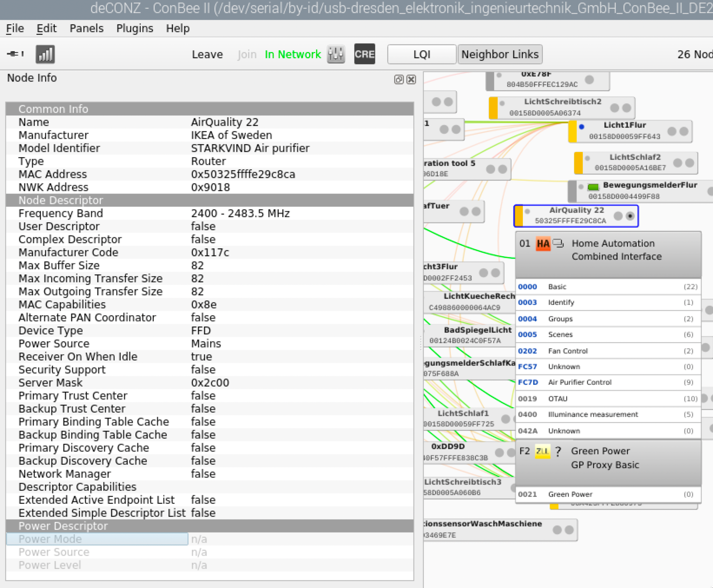
Task: Expand LichtSchlaf2 node right circle
Action: point(689,163)
